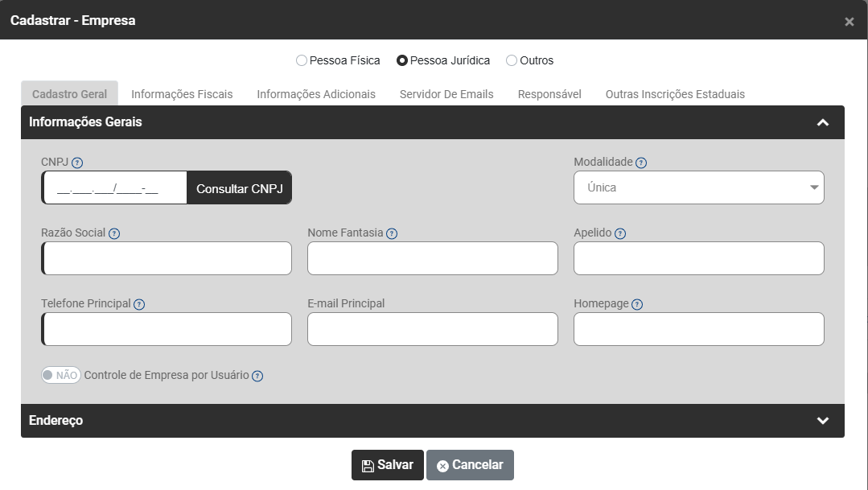
Task: Open the Servidor De Emails tab
Action: coord(446,94)
